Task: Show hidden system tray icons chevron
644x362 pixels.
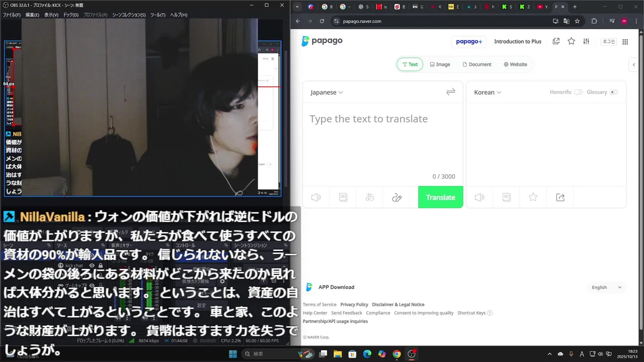Action: 549,354
